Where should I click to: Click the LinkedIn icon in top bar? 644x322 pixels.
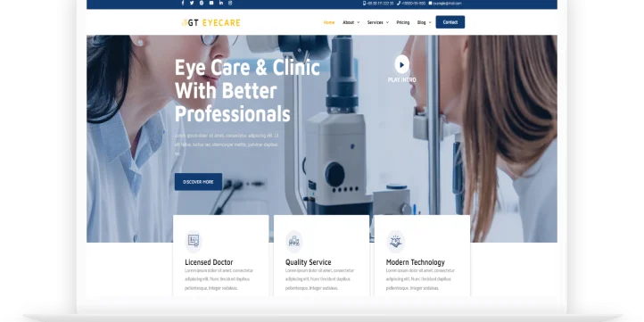(221, 3)
